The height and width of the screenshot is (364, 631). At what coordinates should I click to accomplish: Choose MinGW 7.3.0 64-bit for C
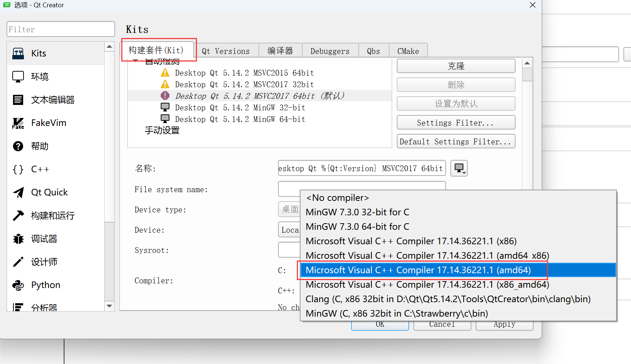(458, 227)
